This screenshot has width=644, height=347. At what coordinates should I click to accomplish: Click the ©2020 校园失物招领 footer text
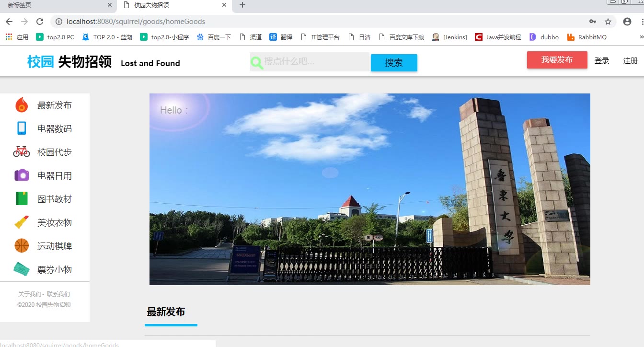point(44,304)
